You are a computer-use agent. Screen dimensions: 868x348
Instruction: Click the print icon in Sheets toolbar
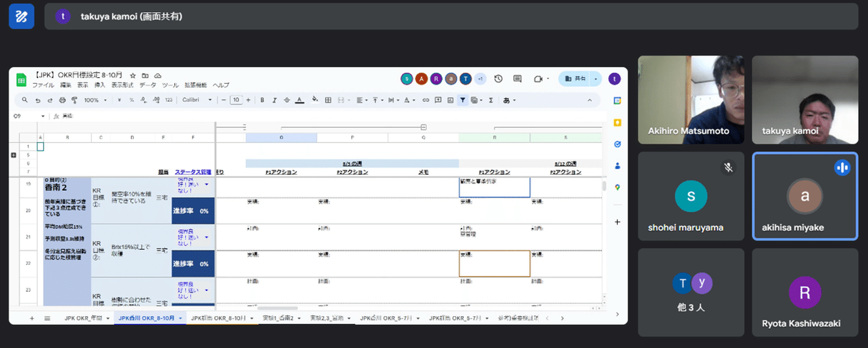tap(61, 100)
